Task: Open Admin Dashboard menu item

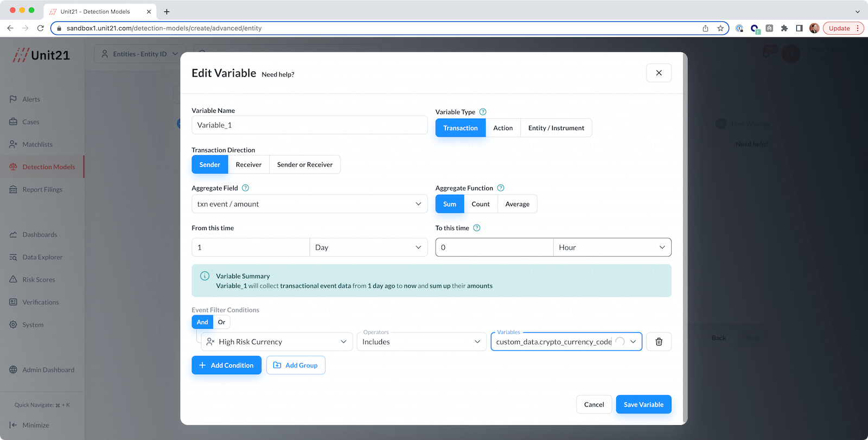Action: [x=42, y=369]
